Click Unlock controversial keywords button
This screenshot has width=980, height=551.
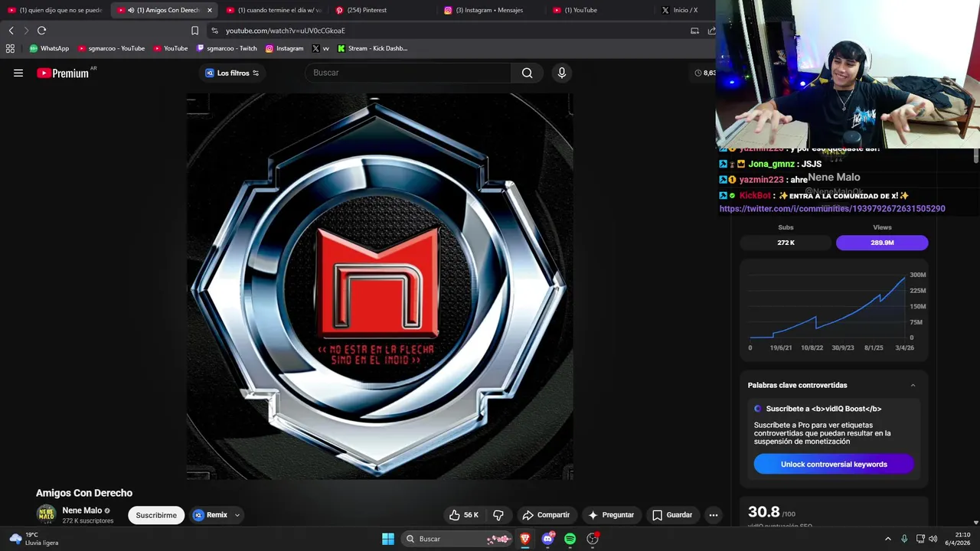pos(834,465)
